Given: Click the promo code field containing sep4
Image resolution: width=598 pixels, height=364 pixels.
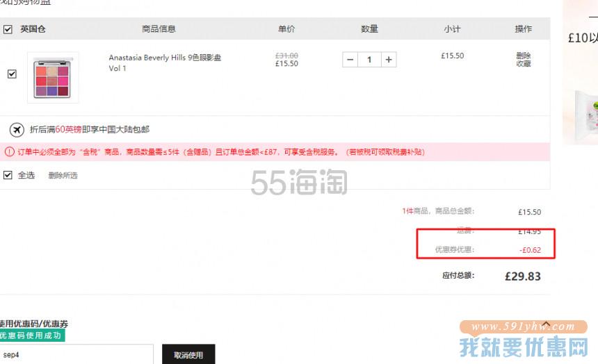Looking at the screenshot, I should (76, 354).
